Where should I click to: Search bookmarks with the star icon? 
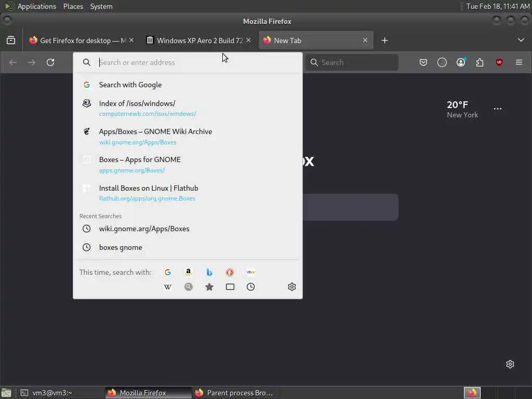tap(209, 287)
